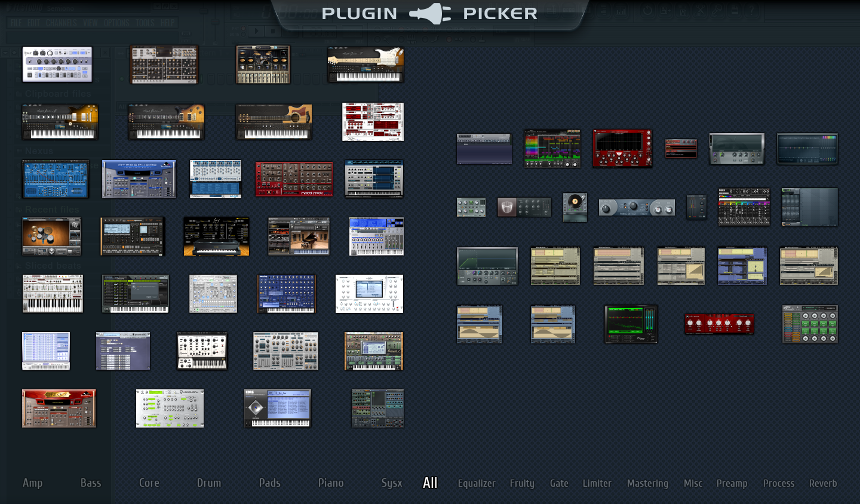Open the acoustic guitar plugin thumbnail
Viewport: 860px width, 504px height.
point(274,122)
